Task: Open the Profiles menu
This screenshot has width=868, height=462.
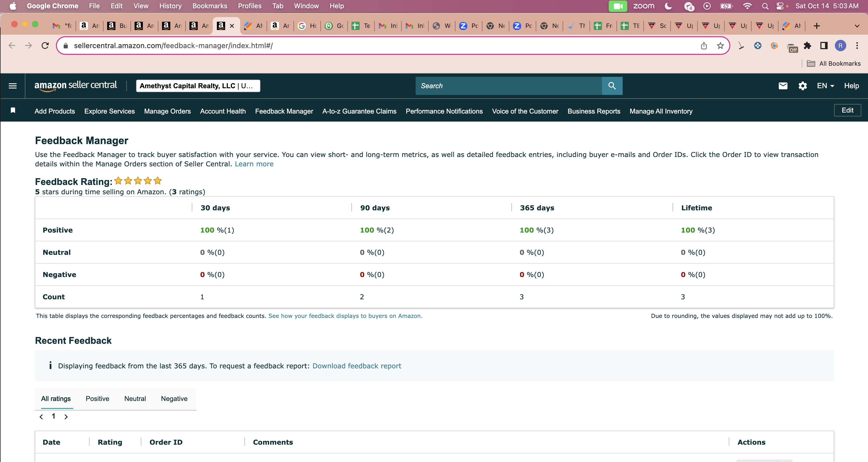Action: click(x=250, y=6)
